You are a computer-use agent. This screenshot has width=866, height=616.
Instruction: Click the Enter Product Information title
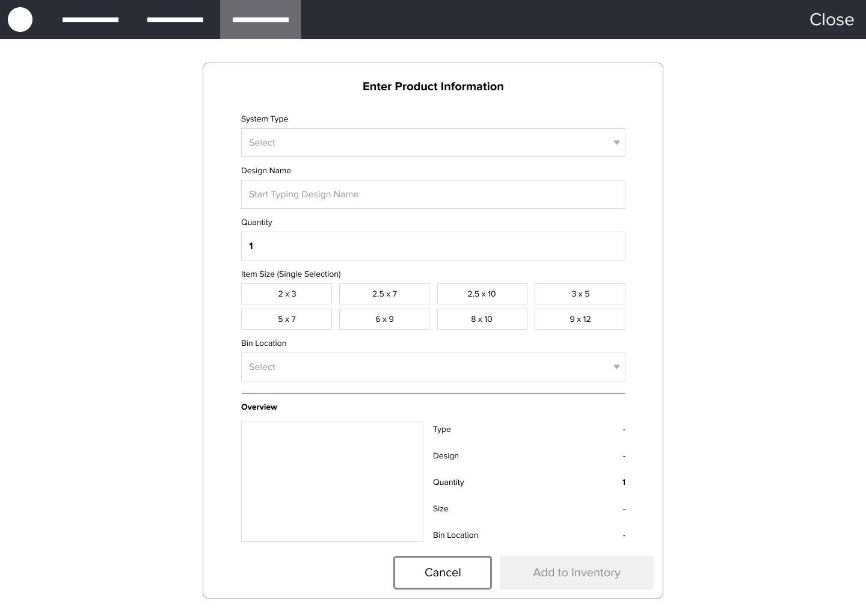coord(433,87)
